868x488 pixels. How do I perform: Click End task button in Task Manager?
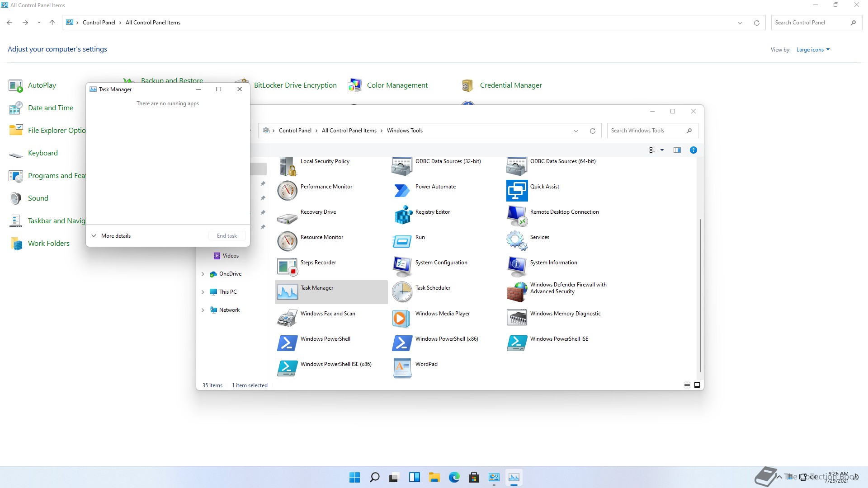[227, 236]
